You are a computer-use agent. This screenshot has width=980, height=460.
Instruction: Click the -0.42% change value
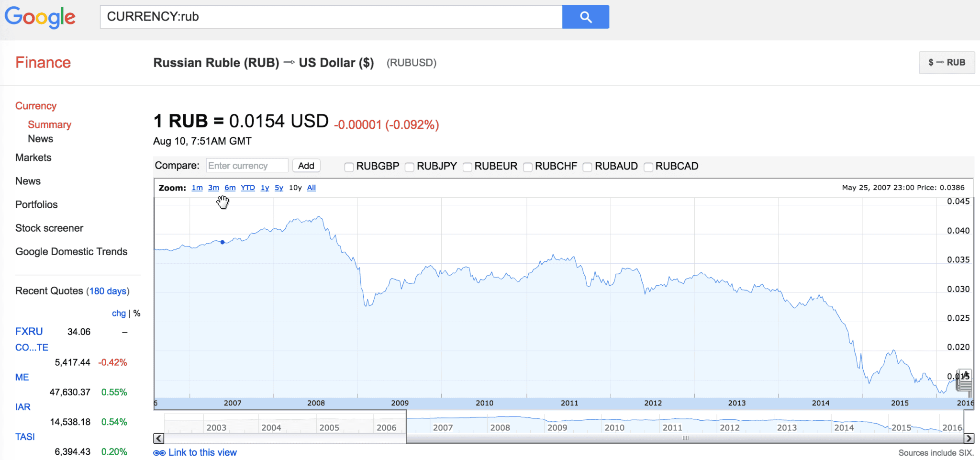[x=112, y=362]
